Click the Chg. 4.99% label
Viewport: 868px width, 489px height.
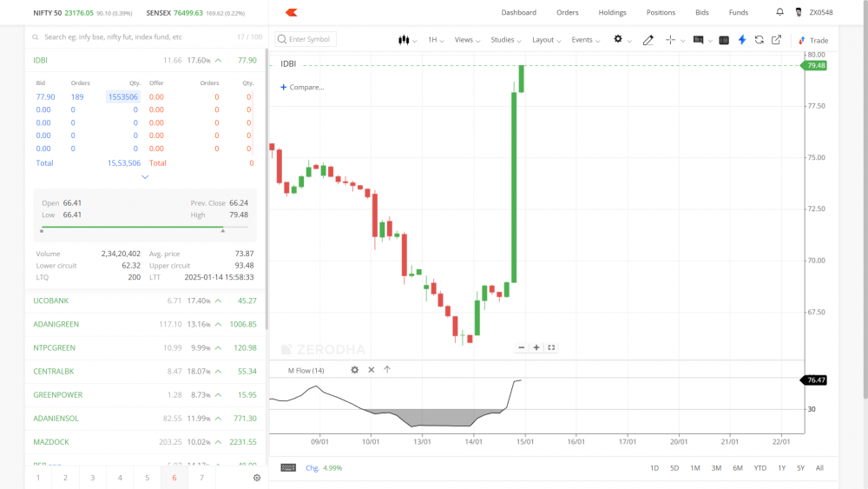pyautogui.click(x=324, y=468)
